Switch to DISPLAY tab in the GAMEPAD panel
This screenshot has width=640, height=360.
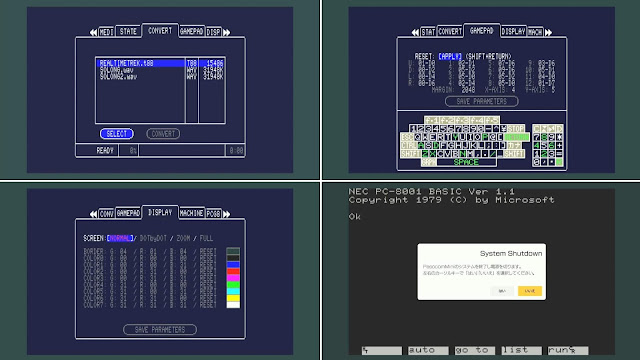point(513,31)
